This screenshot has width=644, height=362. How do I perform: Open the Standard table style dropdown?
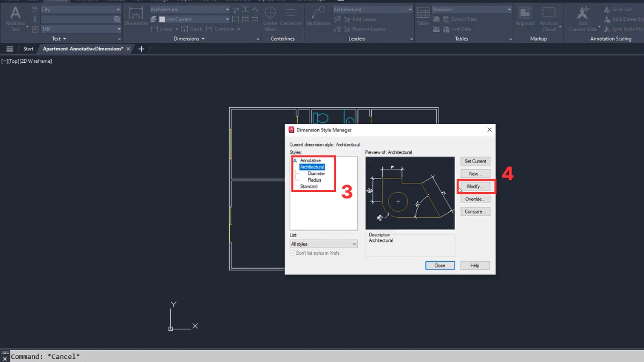click(x=472, y=10)
